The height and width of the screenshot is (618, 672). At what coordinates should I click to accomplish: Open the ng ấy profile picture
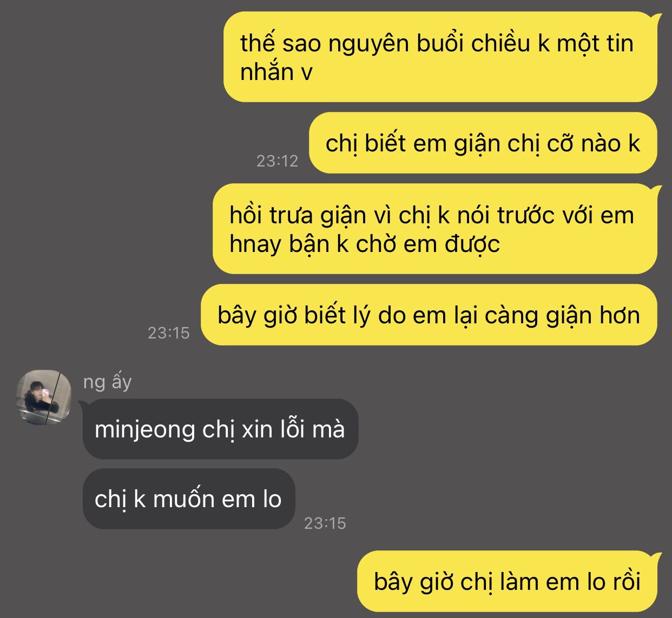coord(43,397)
